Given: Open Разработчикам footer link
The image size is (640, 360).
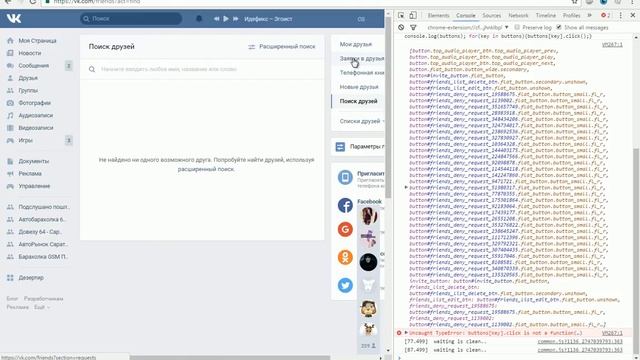Looking at the screenshot, I should [x=43, y=299].
